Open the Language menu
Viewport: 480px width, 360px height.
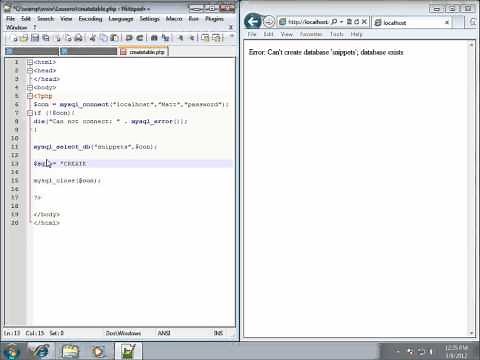tap(121, 19)
